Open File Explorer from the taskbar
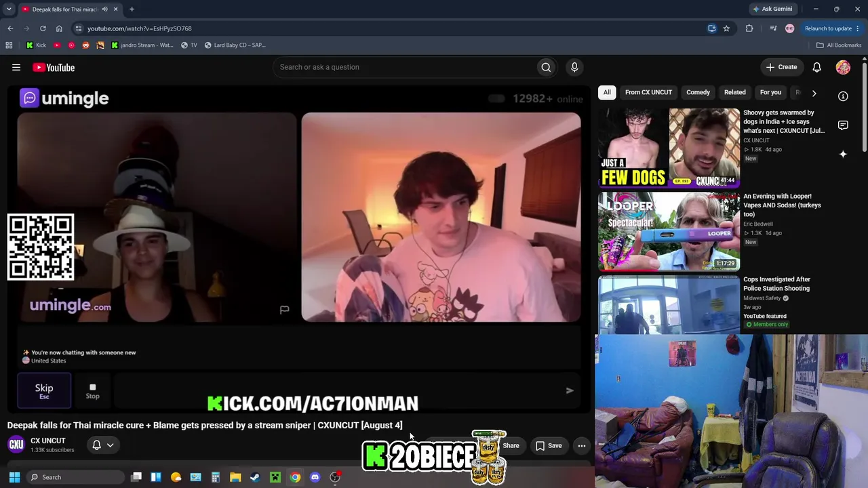This screenshot has height=488, width=868. point(235,477)
